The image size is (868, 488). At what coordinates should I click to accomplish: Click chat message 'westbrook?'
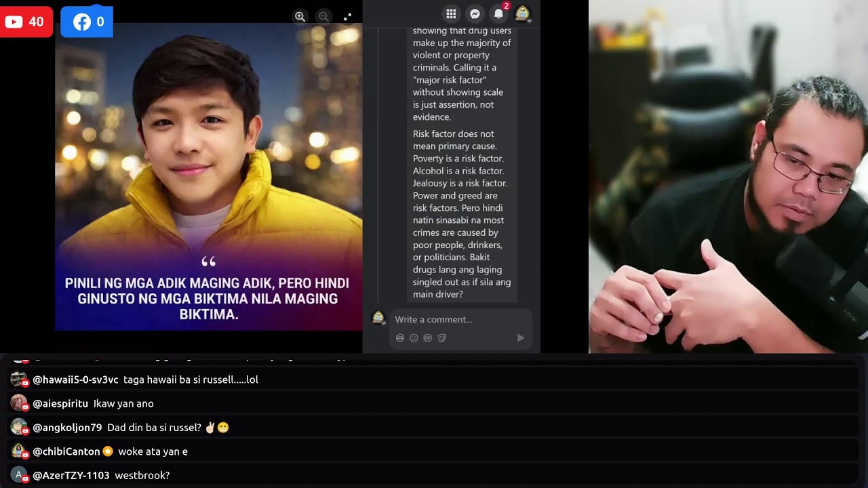(142, 475)
